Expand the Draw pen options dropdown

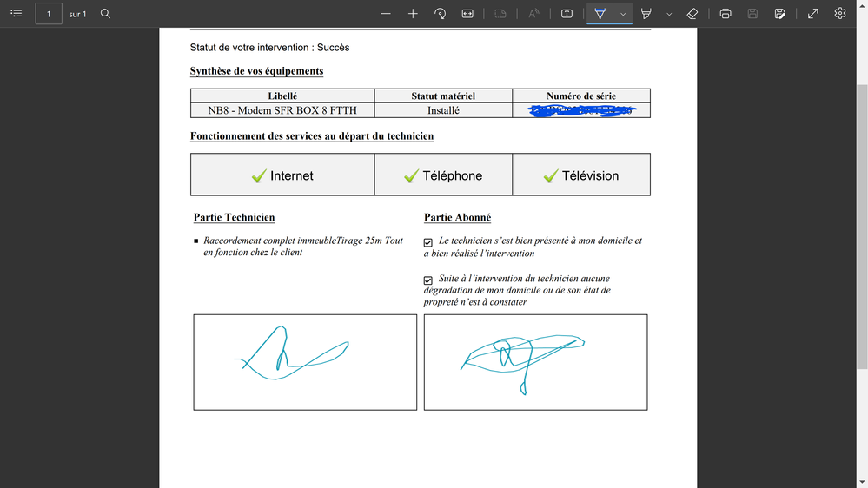coord(623,14)
